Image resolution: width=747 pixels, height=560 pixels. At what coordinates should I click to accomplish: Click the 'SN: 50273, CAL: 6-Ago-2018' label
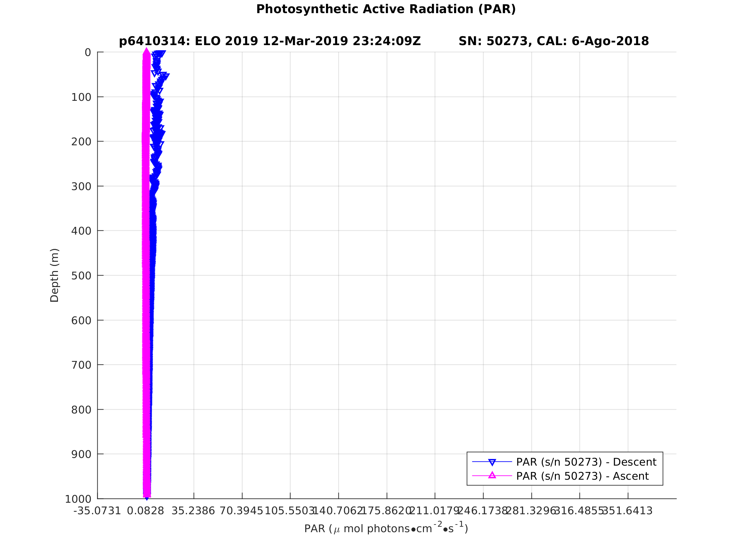554,42
